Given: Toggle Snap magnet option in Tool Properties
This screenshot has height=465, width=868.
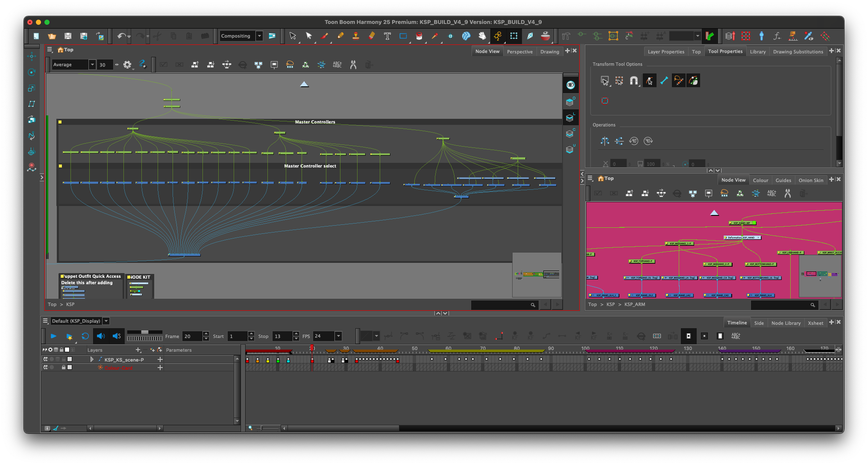Looking at the screenshot, I should (x=634, y=80).
